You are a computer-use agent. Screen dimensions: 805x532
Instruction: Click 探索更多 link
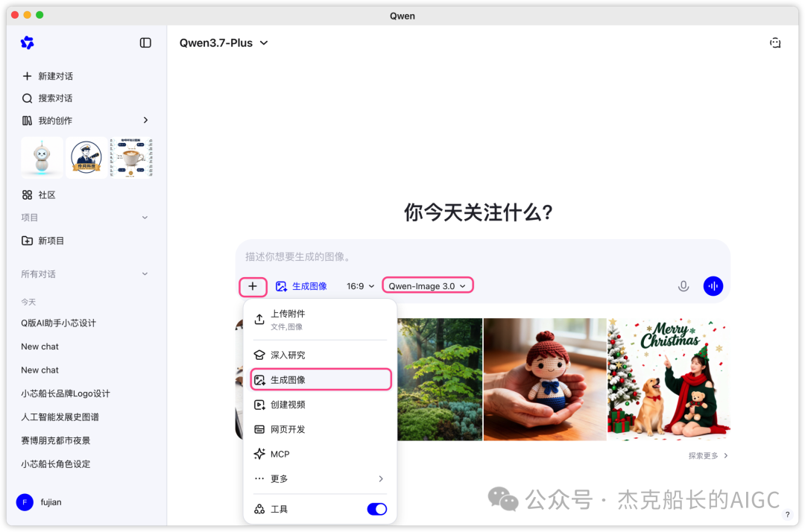click(708, 455)
